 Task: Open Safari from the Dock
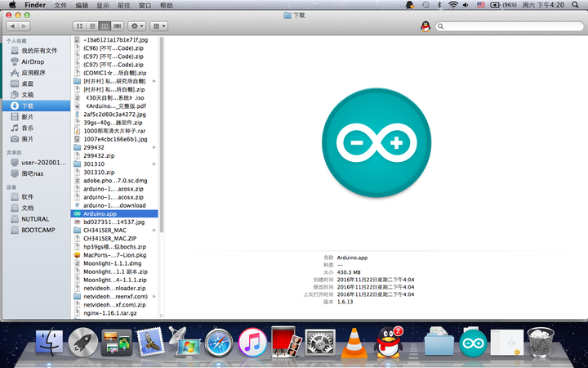coord(219,343)
